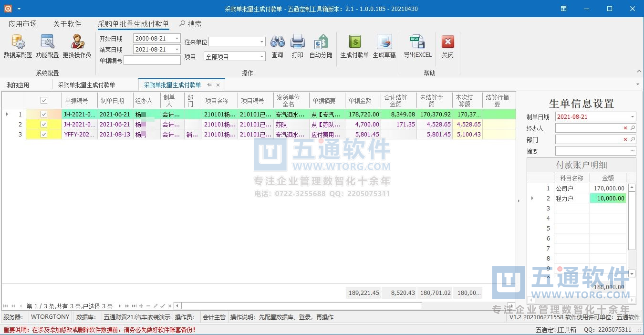Click the 苏队 cell in row 2
Viewport: 644px width, 335px height.
pyautogui.click(x=291, y=125)
